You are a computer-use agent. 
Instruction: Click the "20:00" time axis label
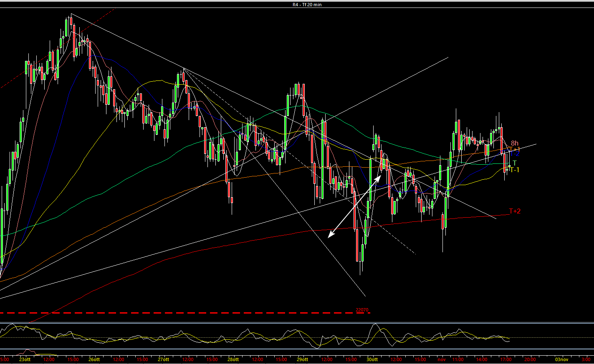pyautogui.click(x=530, y=359)
